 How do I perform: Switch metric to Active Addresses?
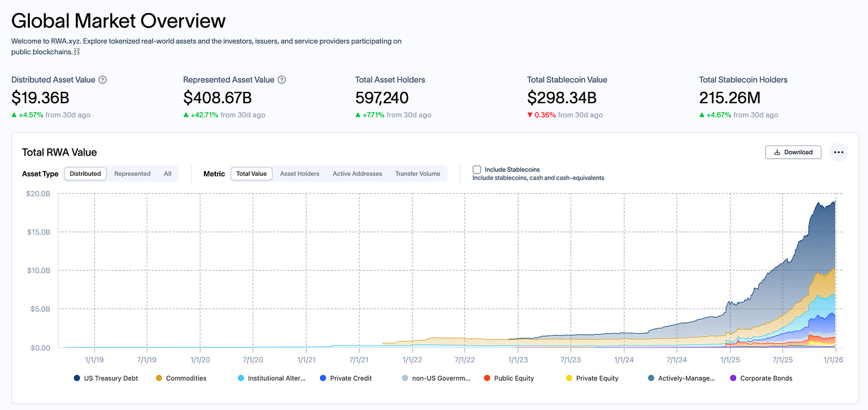[357, 173]
